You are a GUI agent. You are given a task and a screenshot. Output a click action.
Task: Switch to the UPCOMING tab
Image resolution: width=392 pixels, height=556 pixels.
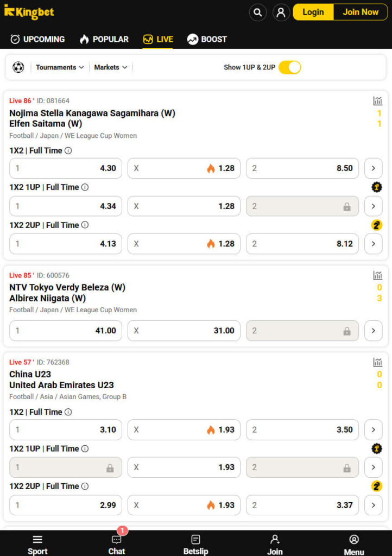coord(37,39)
